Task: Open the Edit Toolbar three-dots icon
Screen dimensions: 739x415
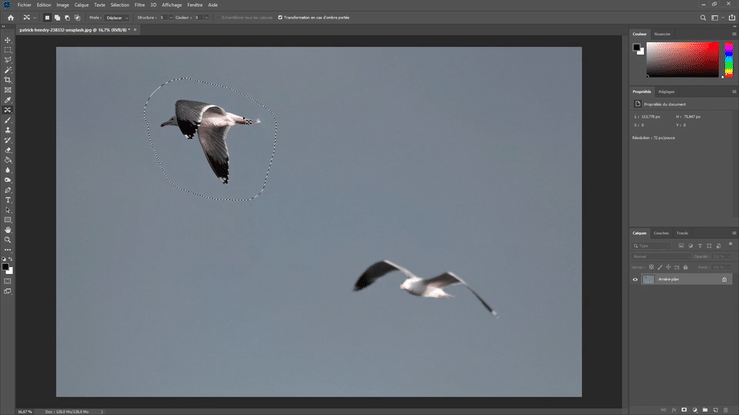Action: coord(8,250)
